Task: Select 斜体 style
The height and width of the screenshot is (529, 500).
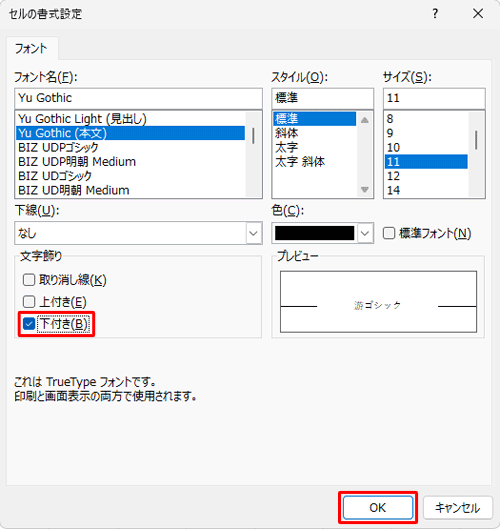Action: click(314, 133)
